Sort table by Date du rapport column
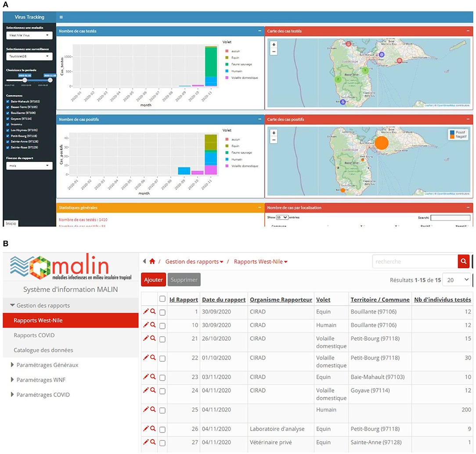 [224, 299]
